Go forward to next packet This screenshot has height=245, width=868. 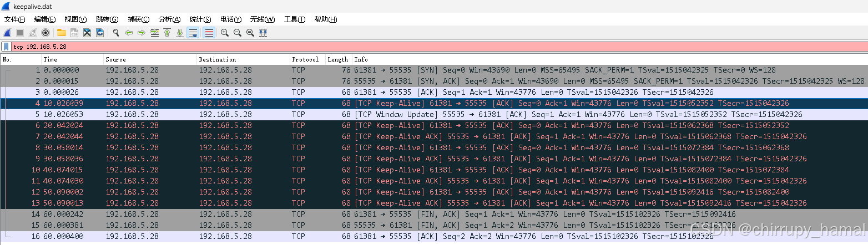pyautogui.click(x=142, y=33)
